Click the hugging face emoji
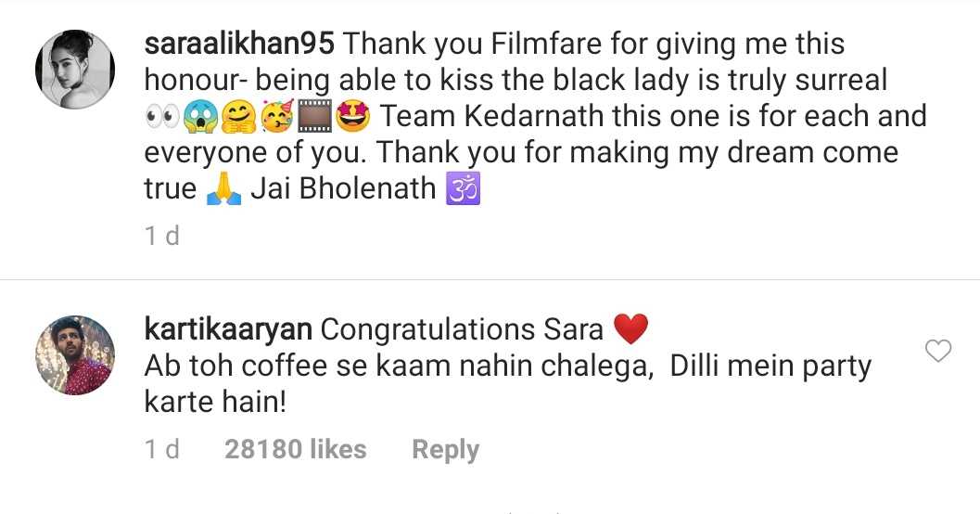This screenshot has width=980, height=514. [x=239, y=117]
